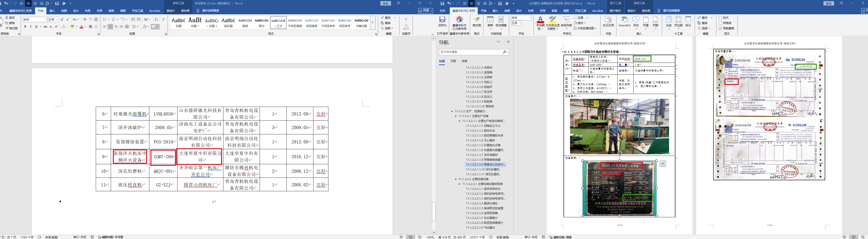Switch to the 页面 tab in the navigation pane
This screenshot has width=868, height=239.
click(x=453, y=61)
